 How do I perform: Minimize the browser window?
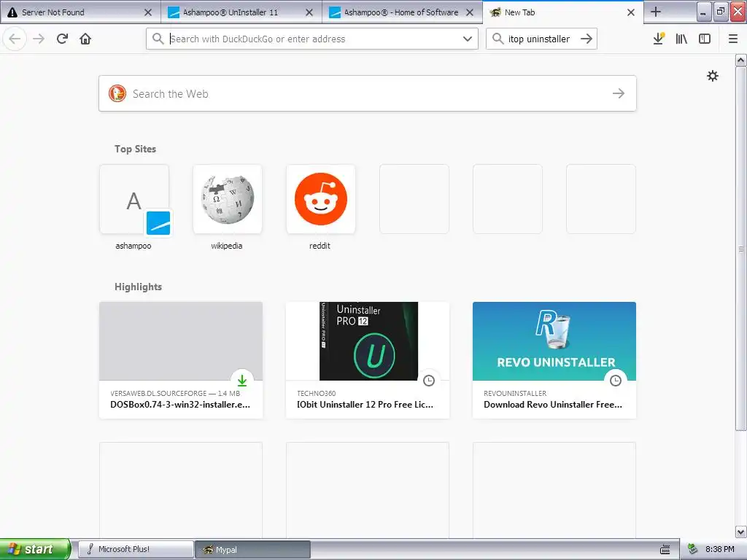click(x=704, y=12)
